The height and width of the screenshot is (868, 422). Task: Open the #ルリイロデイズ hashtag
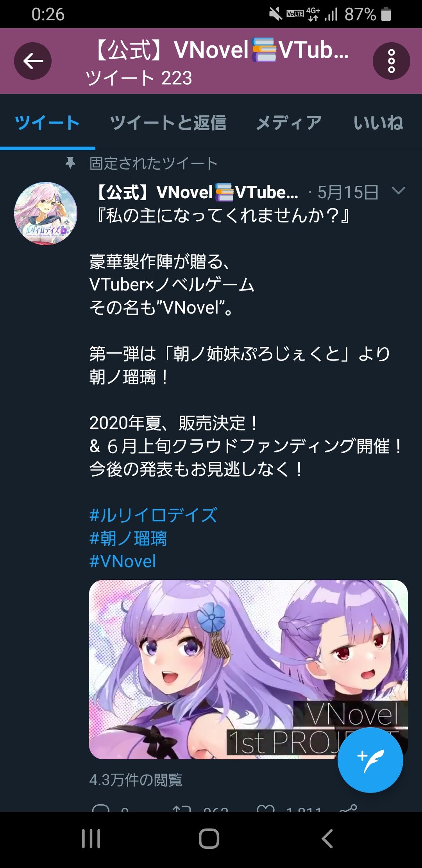[153, 515]
